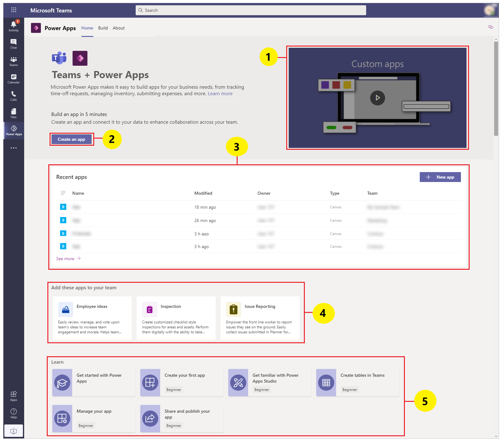This screenshot has width=504, height=444.
Task: Click the Employee ideas app icon
Action: pyautogui.click(x=66, y=309)
